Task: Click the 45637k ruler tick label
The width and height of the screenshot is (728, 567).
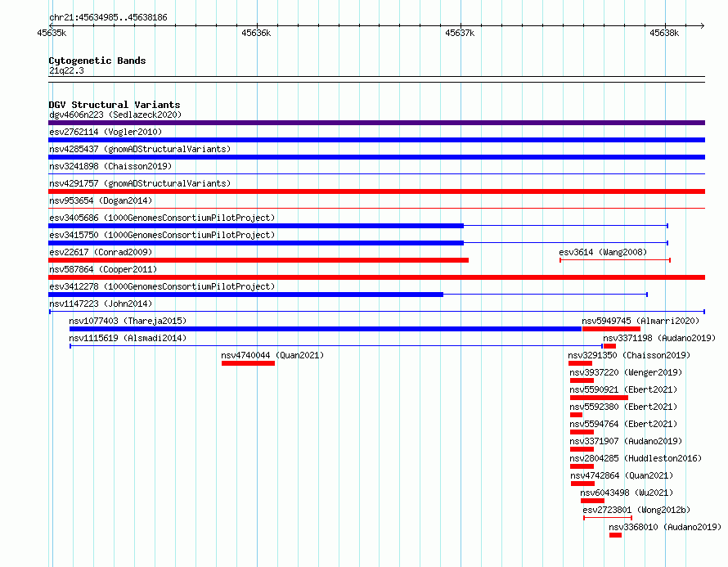Action: click(x=460, y=33)
